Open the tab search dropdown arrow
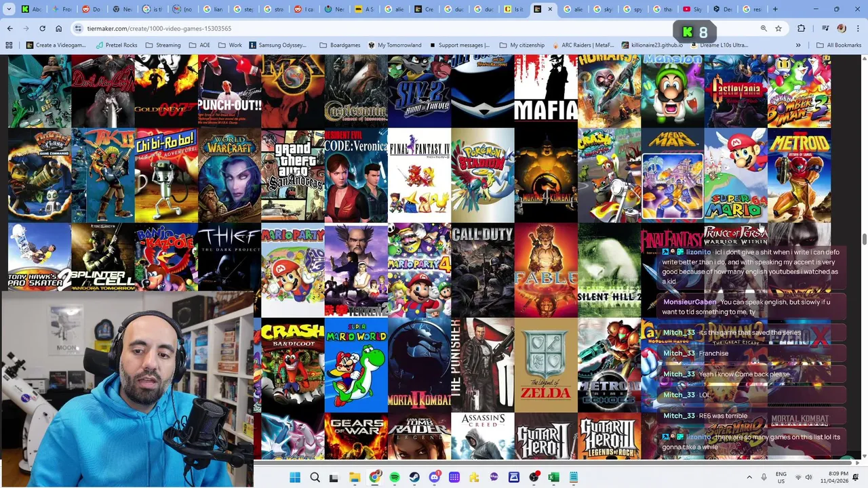This screenshot has width=868, height=488. tap(9, 9)
